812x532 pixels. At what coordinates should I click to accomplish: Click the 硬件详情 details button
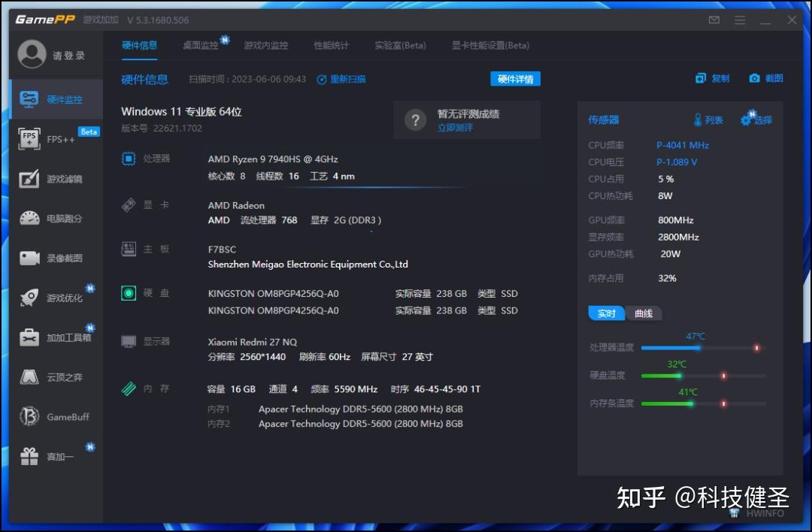coord(515,78)
